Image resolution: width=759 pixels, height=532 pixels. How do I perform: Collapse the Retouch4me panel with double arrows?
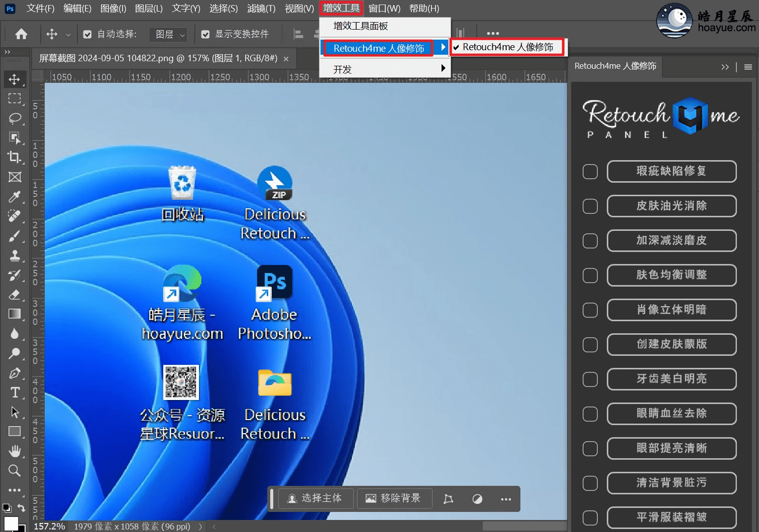coord(725,67)
